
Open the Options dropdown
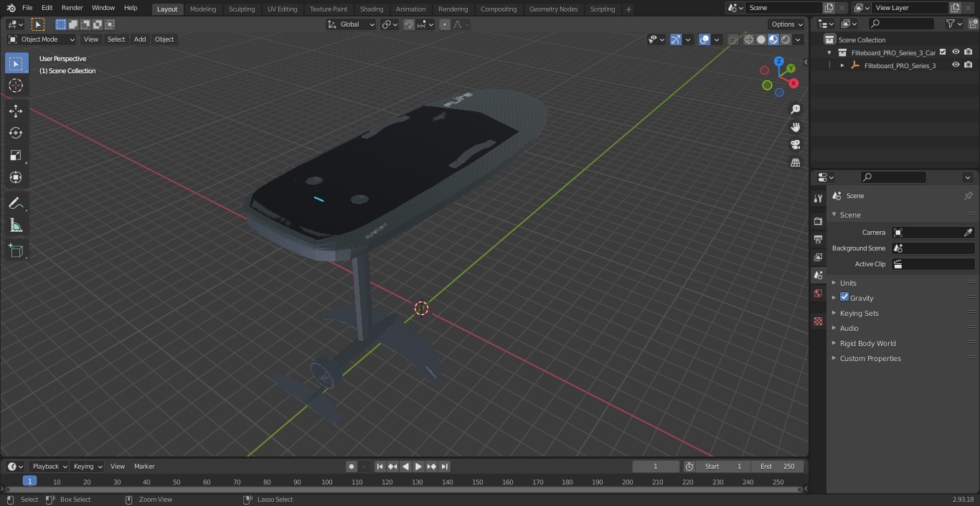pos(787,24)
